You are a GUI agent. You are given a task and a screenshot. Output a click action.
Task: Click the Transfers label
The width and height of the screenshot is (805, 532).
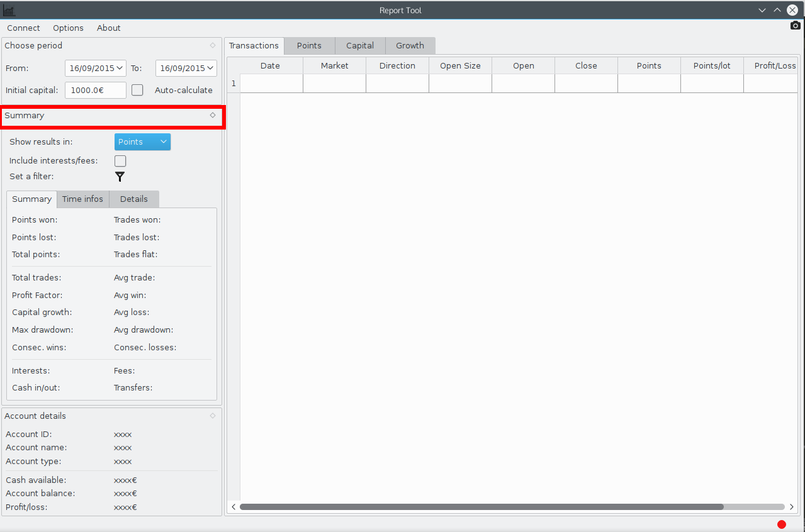pos(133,387)
